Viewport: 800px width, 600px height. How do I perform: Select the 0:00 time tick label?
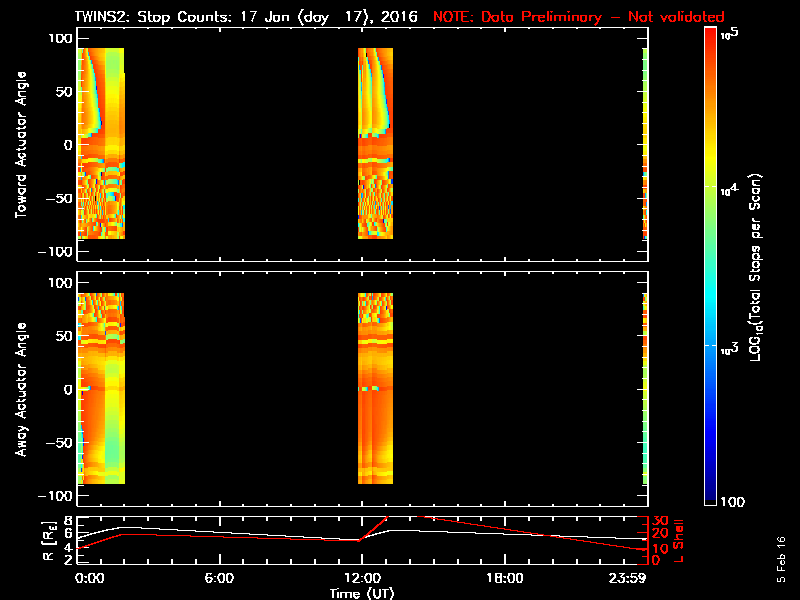coord(89,579)
